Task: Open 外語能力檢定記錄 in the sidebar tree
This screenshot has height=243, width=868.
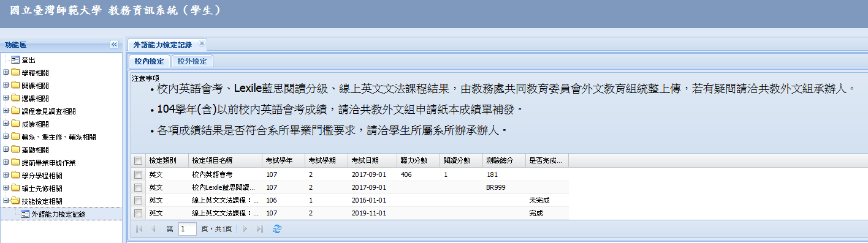Action: (x=58, y=214)
